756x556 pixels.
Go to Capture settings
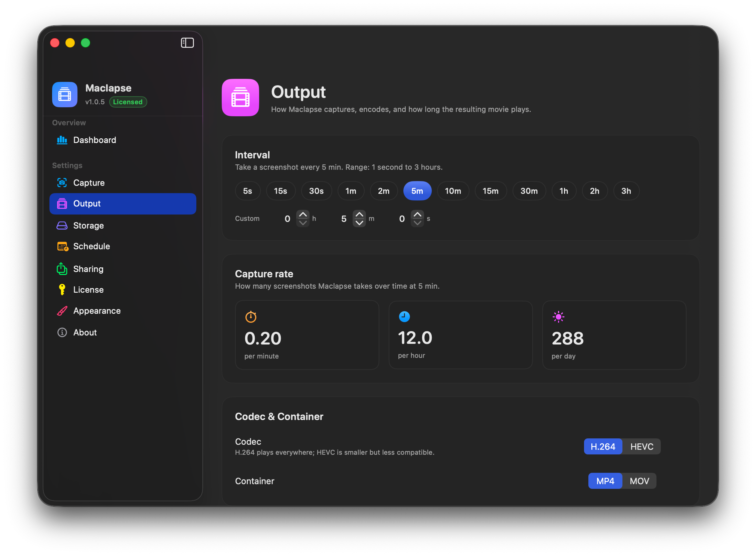[123, 183]
